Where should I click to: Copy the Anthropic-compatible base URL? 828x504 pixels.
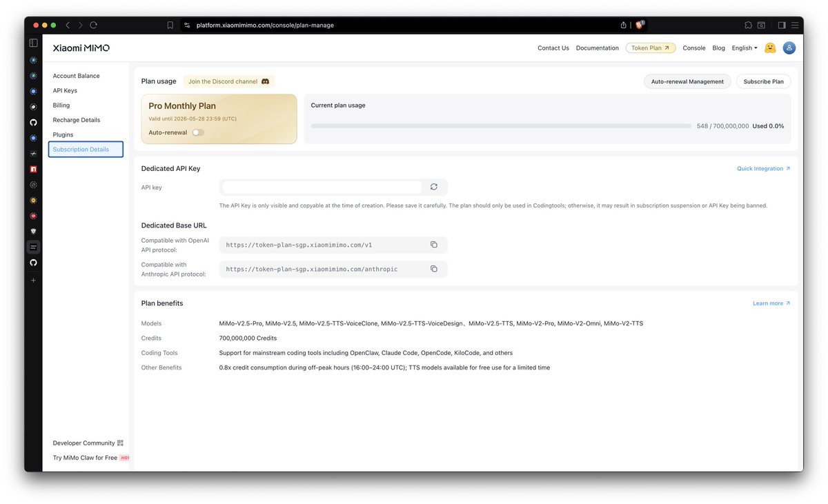pyautogui.click(x=434, y=269)
